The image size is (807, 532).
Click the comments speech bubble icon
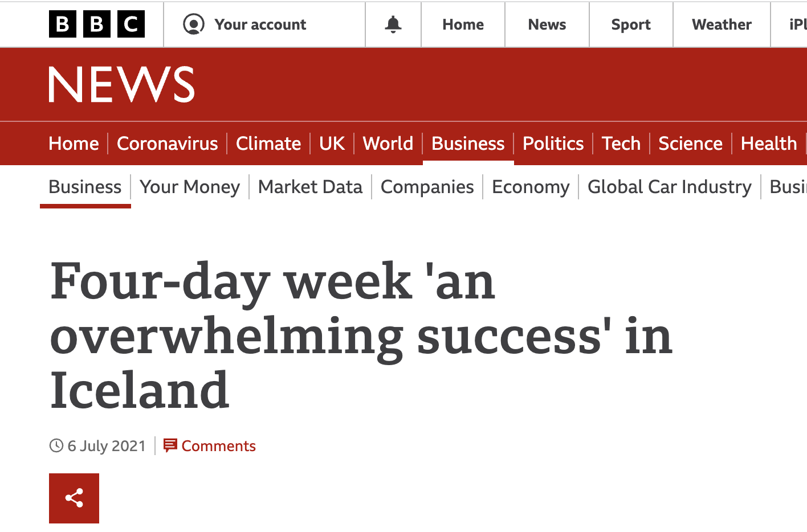click(170, 445)
